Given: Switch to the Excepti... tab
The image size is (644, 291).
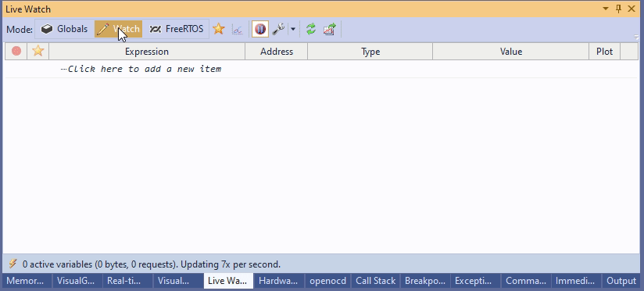Looking at the screenshot, I should 476,281.
